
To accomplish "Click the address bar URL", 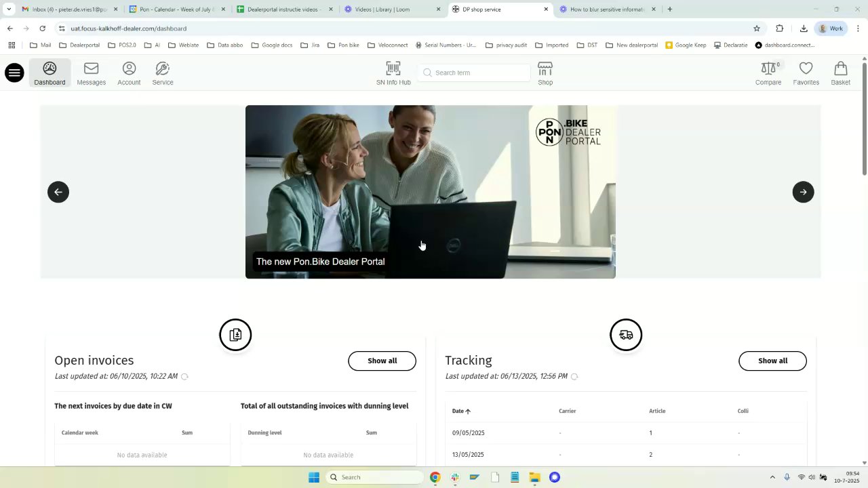I will point(128,28).
